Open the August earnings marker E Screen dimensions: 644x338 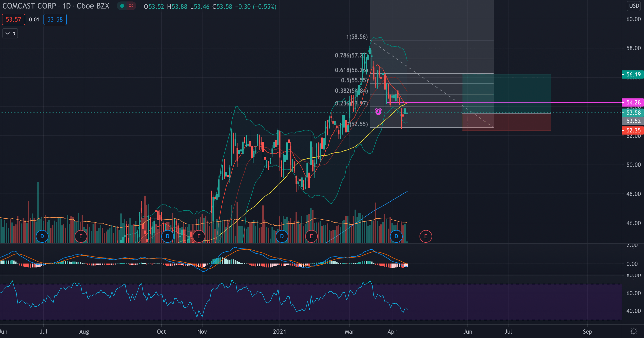tap(81, 236)
